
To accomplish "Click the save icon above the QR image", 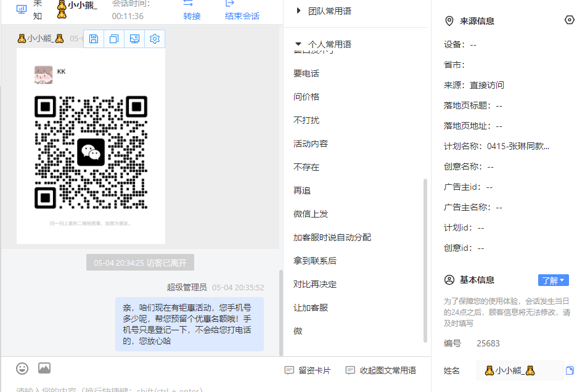I will (x=94, y=39).
